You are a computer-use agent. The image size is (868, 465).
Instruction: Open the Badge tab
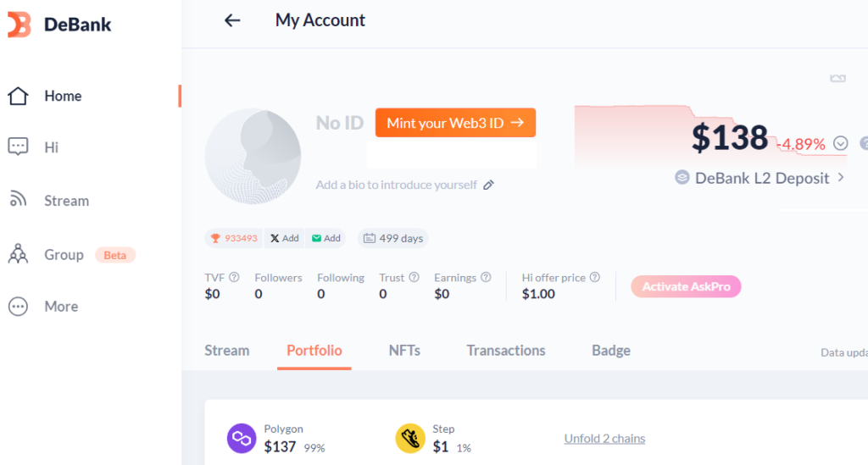611,351
